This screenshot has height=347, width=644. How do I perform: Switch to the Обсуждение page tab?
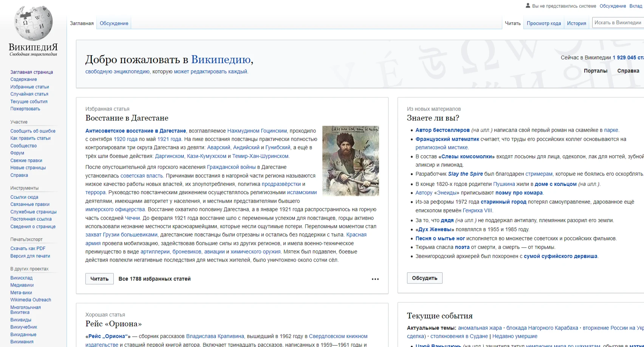(x=114, y=23)
